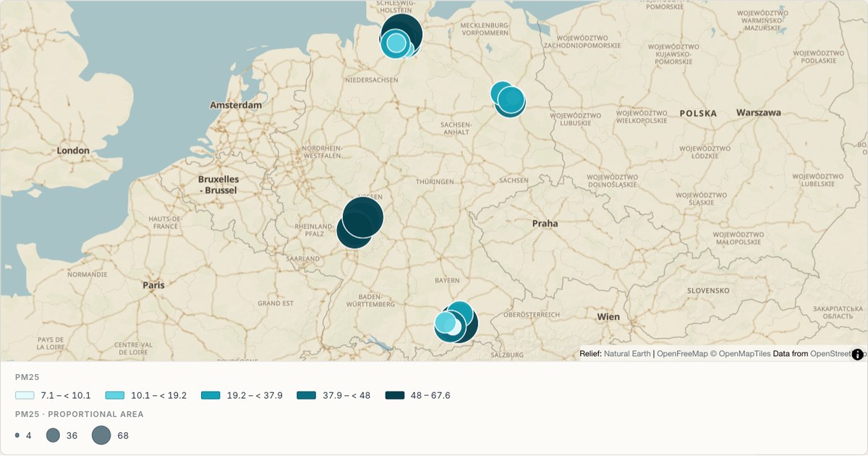
Task: Click the BAYERN region label
Action: [x=447, y=280]
